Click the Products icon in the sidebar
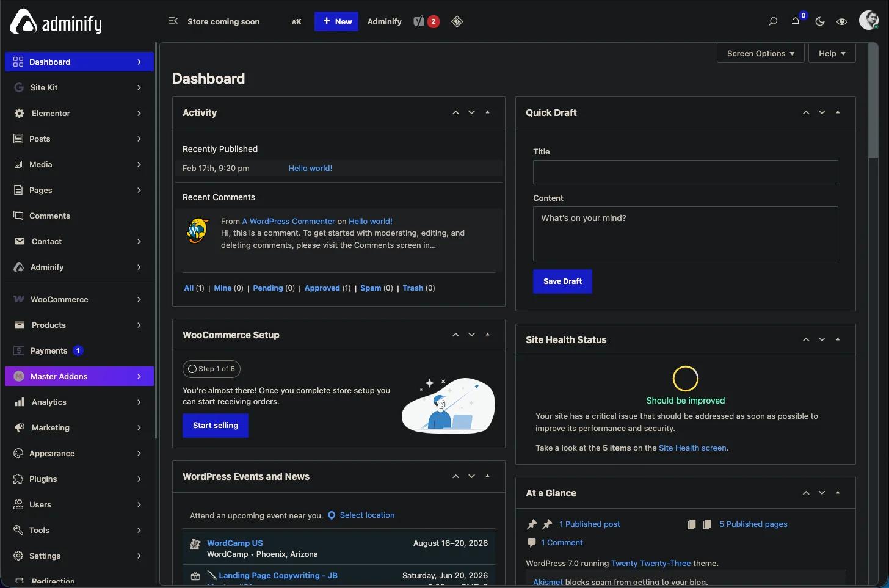Image resolution: width=889 pixels, height=588 pixels. pos(20,325)
